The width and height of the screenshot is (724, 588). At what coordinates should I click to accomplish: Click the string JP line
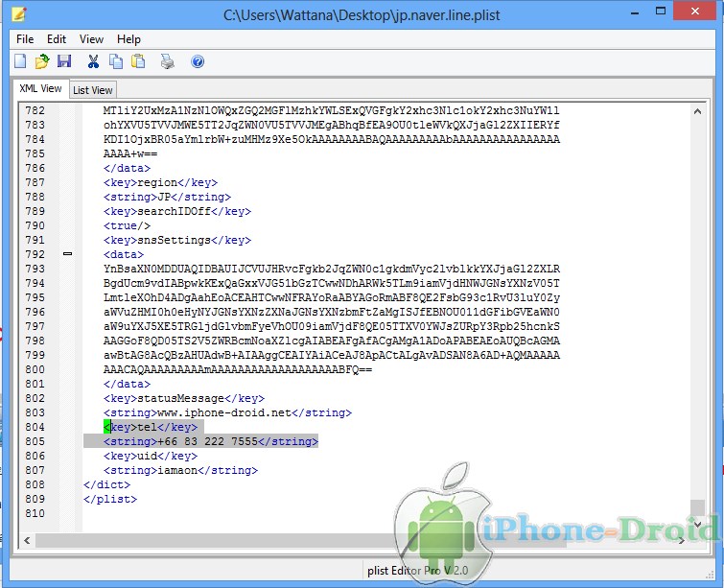167,197
